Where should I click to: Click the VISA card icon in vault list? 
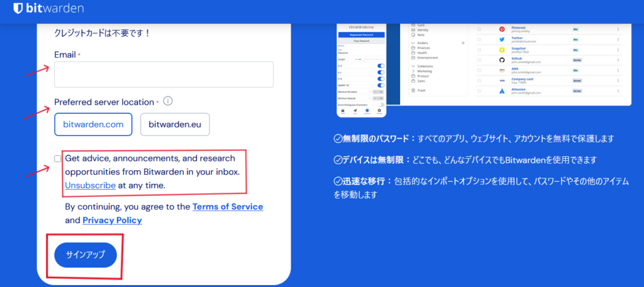tap(501, 81)
